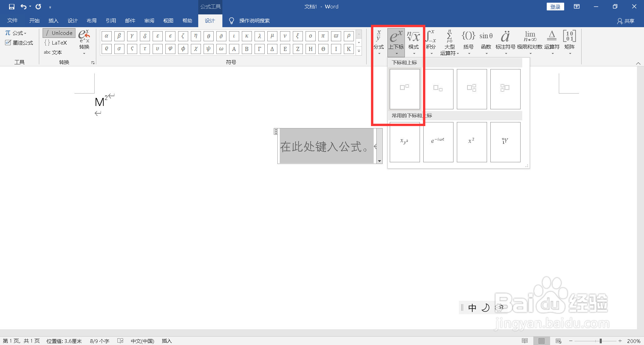Insert the x squared preset

(472, 142)
